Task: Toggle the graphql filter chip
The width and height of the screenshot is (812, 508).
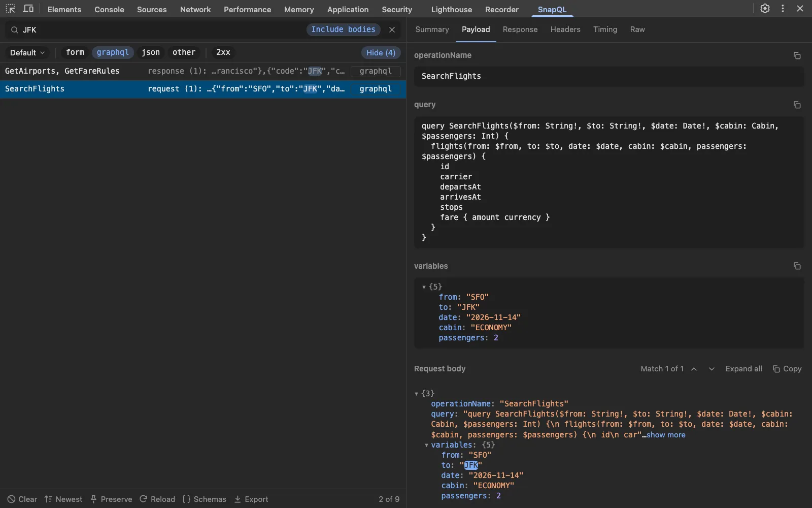Action: tap(113, 52)
